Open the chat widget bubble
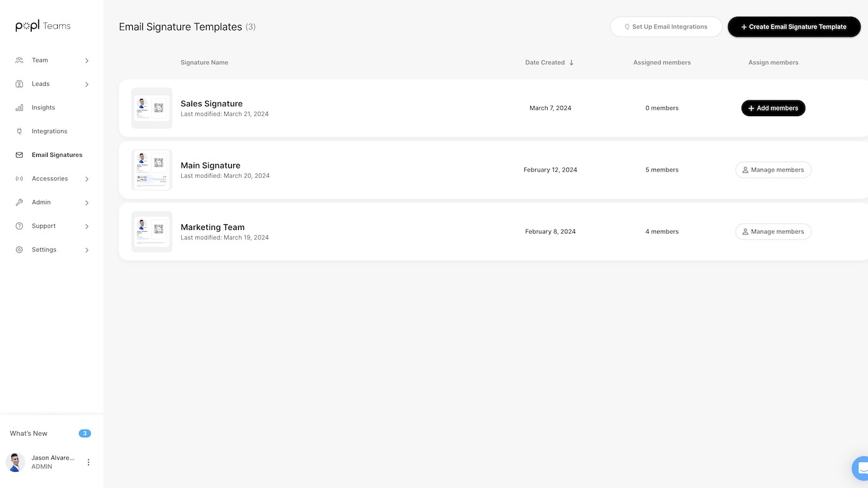868x488 pixels. click(x=861, y=468)
